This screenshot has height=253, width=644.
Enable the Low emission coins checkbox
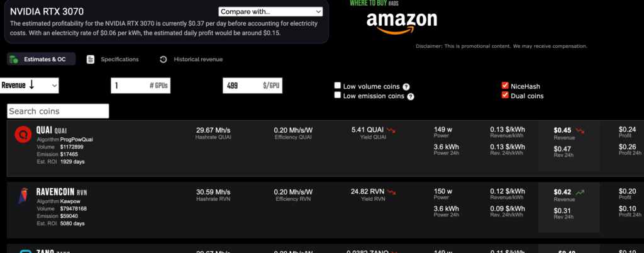click(x=338, y=96)
